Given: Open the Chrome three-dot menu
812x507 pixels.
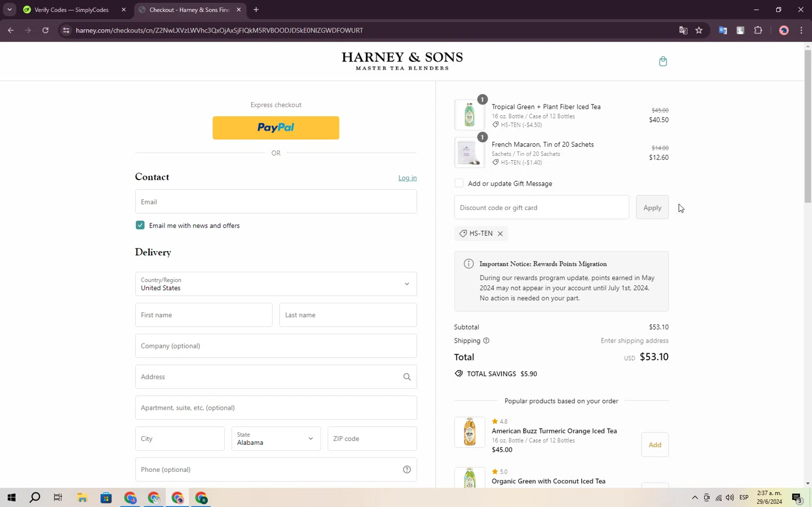Looking at the screenshot, I should 801,30.
